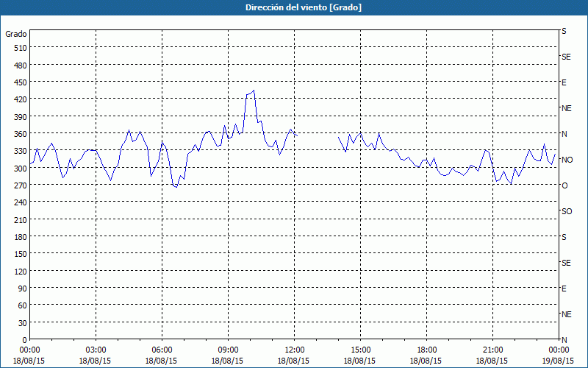Screen dimensions: 588x368
Task: Click the 'N' compass label level with 360
Action: (564, 134)
